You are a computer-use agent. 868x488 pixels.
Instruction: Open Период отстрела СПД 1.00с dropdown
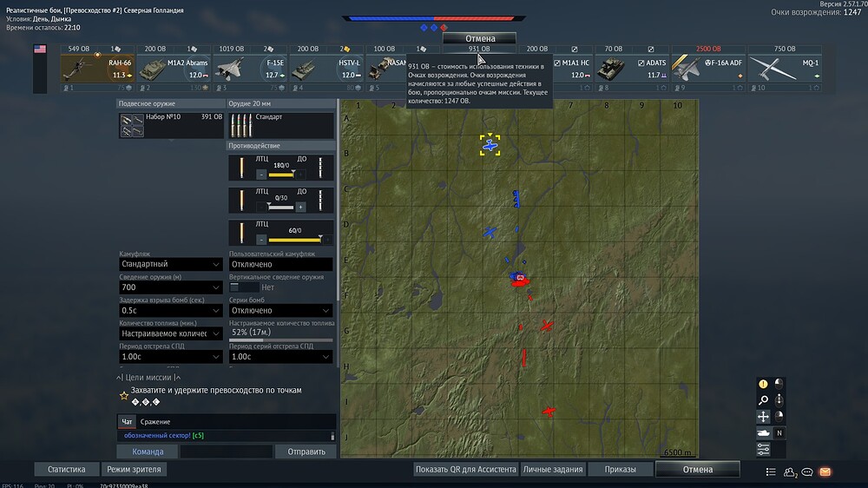170,357
